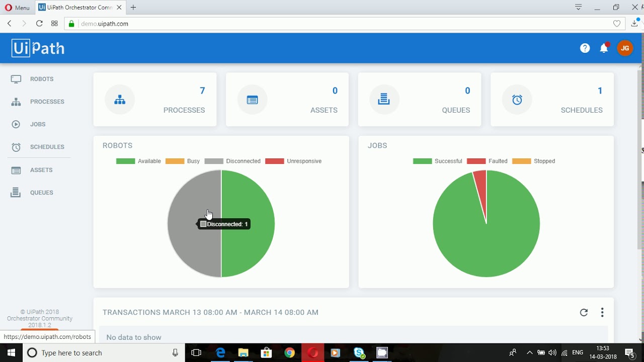Open the QUEUES count card label
Viewport: 644px width, 362px height.
456,110
